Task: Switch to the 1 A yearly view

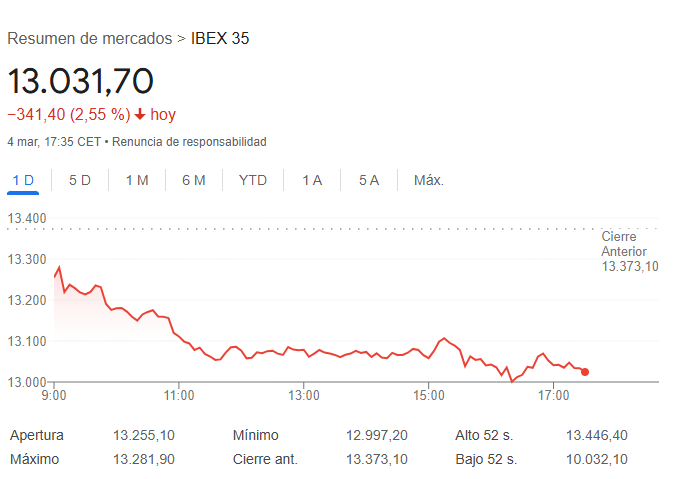Action: [x=312, y=180]
